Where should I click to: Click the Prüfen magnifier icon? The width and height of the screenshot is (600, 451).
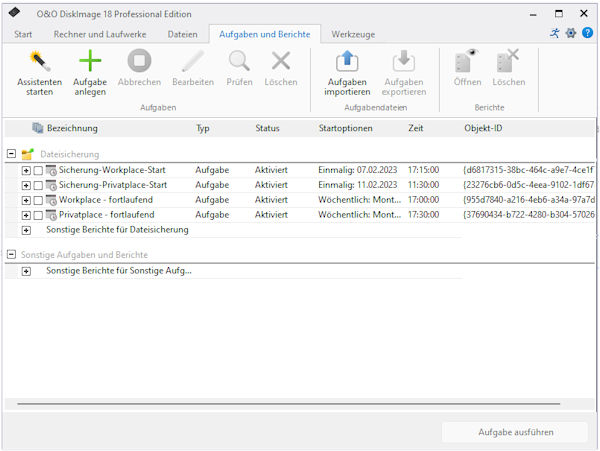click(x=239, y=61)
